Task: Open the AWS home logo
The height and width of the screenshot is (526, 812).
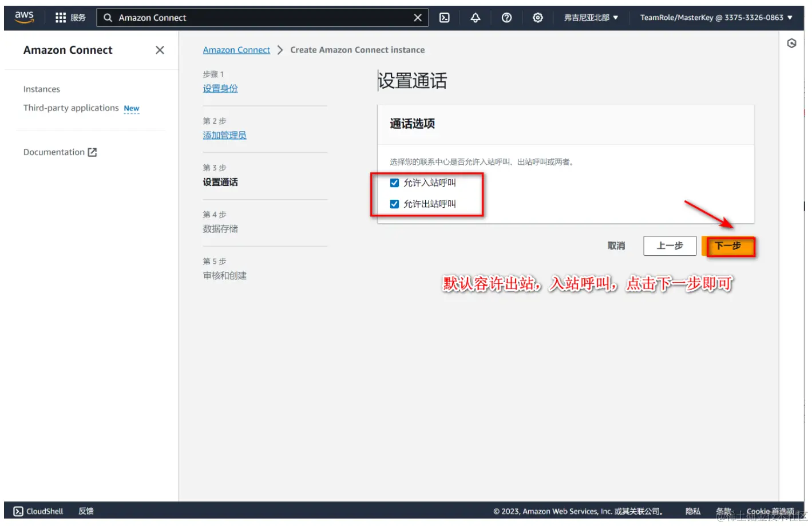Action: coord(24,17)
